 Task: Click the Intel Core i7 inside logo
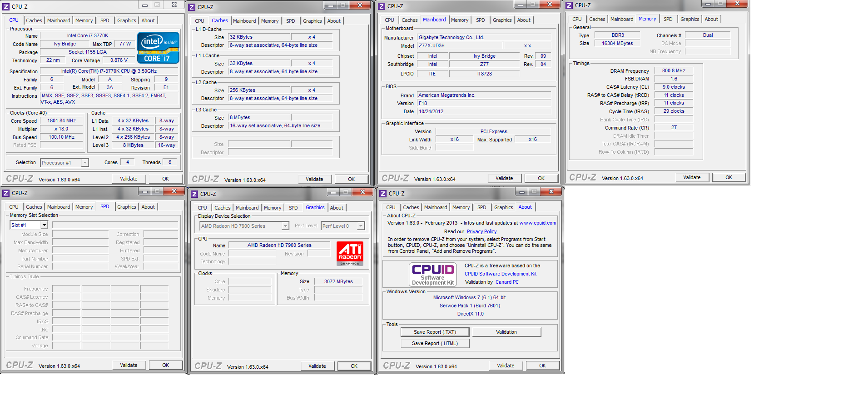(158, 48)
